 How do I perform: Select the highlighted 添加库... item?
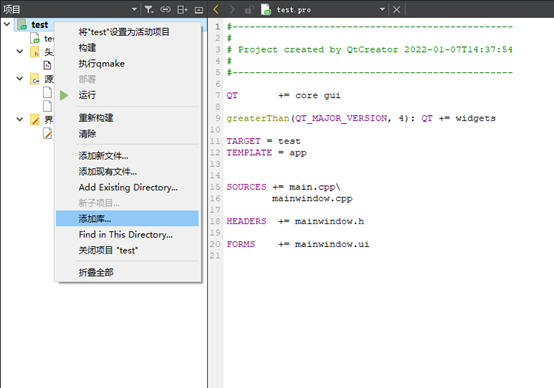[127, 219]
